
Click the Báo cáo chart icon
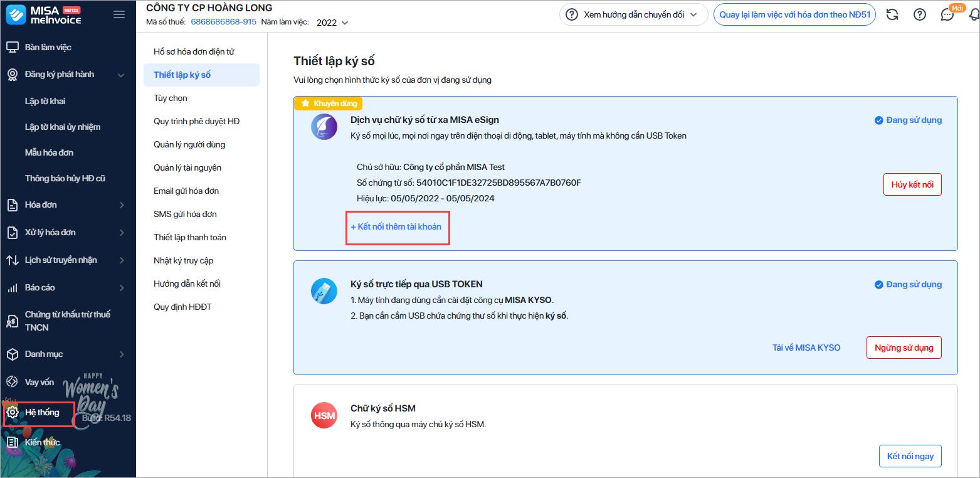pyautogui.click(x=13, y=288)
